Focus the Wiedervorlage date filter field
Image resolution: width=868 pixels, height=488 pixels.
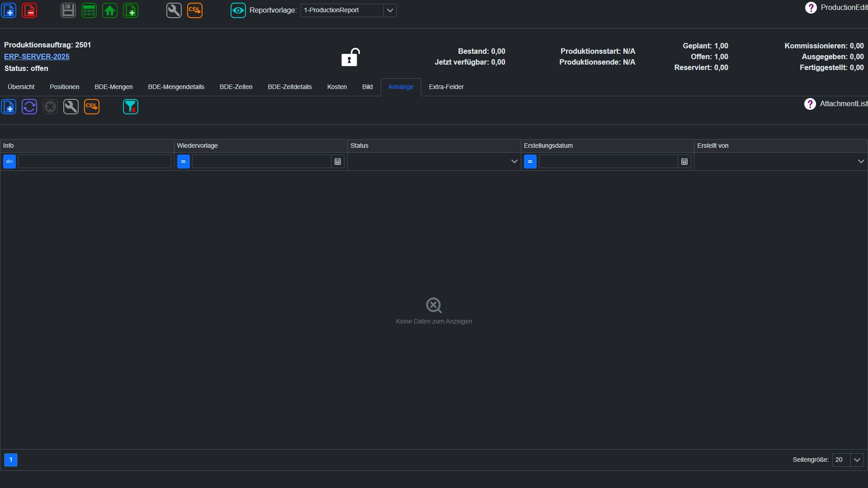(x=262, y=161)
